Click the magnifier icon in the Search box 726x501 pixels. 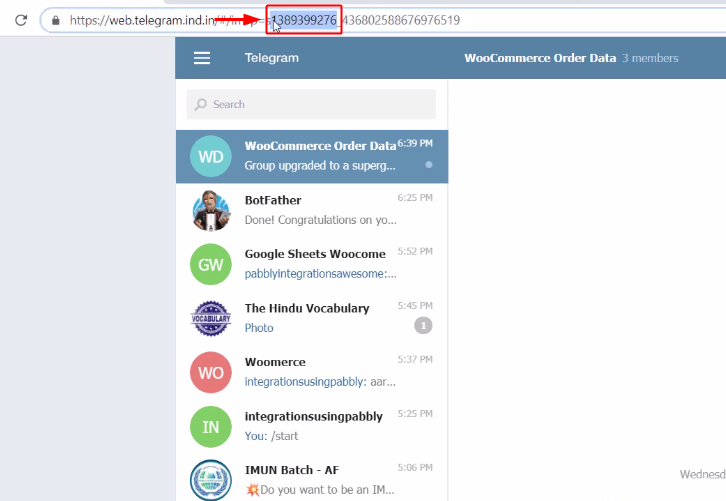(200, 104)
